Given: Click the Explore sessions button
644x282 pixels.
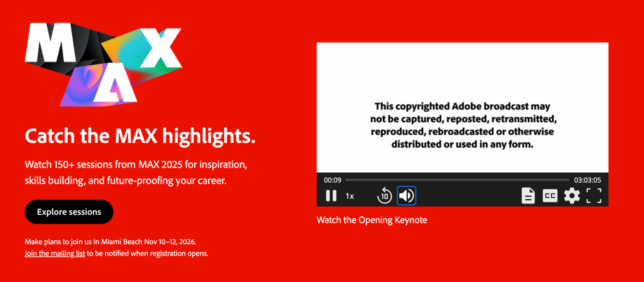Looking at the screenshot, I should coord(69,212).
